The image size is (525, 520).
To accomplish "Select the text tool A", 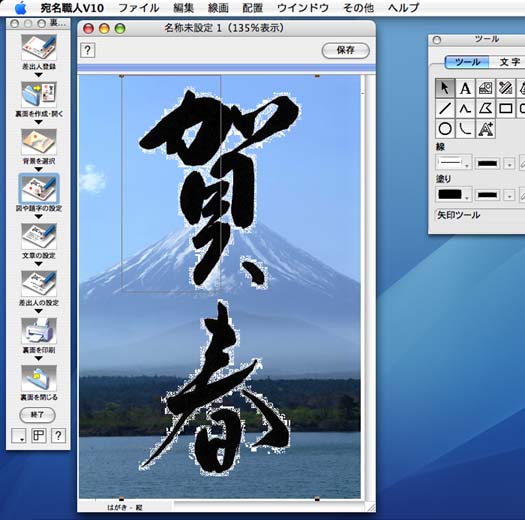I will click(x=465, y=88).
